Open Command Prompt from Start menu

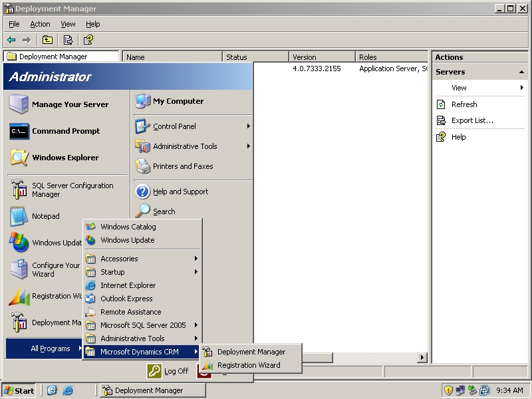[65, 131]
